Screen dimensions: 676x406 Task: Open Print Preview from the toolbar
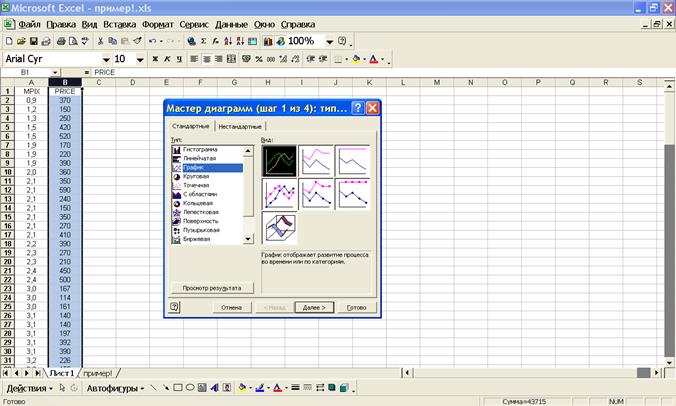click(73, 41)
